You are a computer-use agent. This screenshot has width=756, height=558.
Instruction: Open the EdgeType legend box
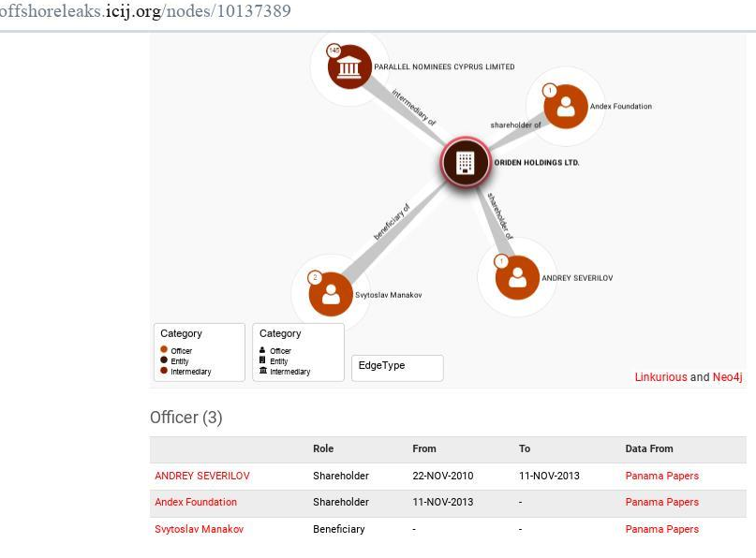point(396,367)
